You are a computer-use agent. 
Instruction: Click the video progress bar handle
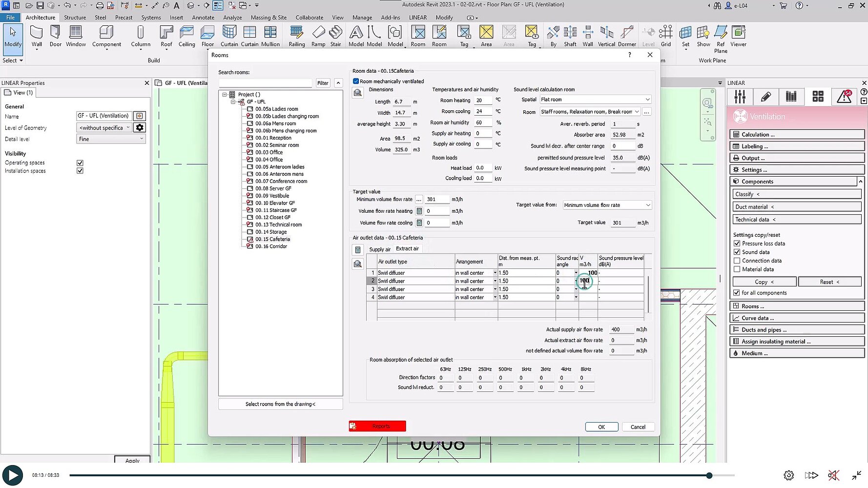709,475
